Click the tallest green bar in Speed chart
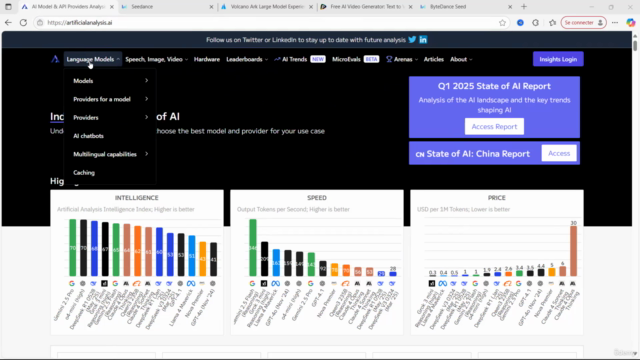The height and width of the screenshot is (360, 640). click(253, 248)
